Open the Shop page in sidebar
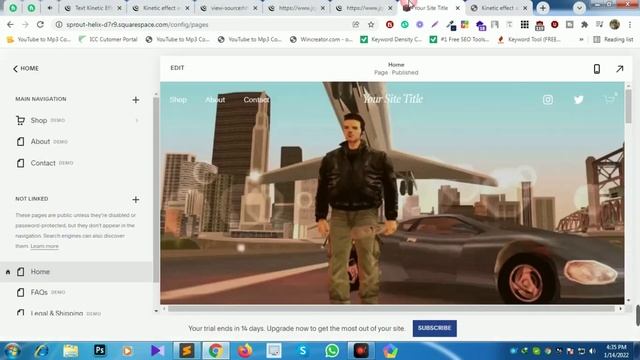Screen dimensions: 640x360 click(39, 120)
